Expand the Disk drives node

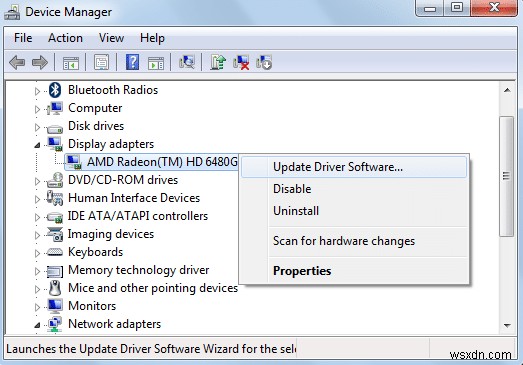click(37, 127)
